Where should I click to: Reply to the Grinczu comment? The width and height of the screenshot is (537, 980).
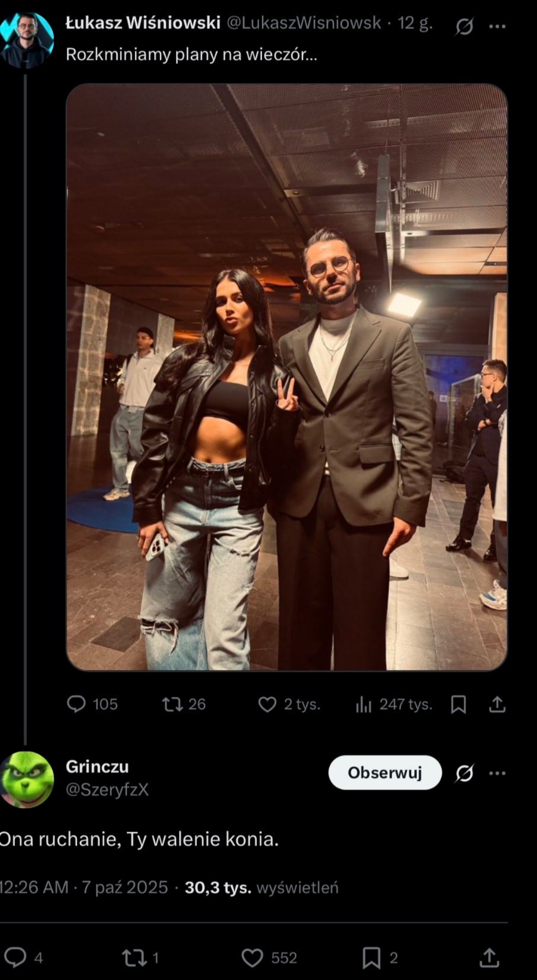click(x=15, y=957)
